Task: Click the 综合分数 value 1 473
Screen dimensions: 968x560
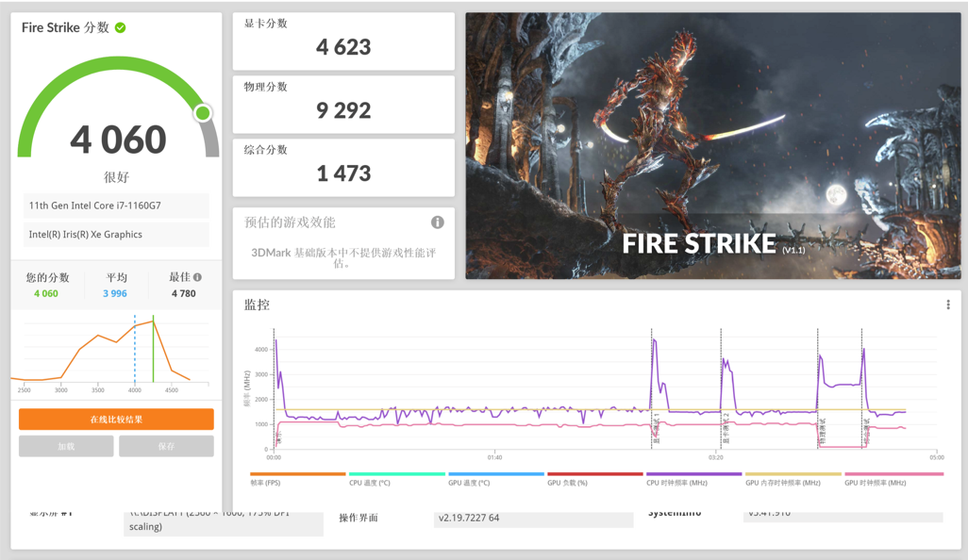Action: click(343, 173)
